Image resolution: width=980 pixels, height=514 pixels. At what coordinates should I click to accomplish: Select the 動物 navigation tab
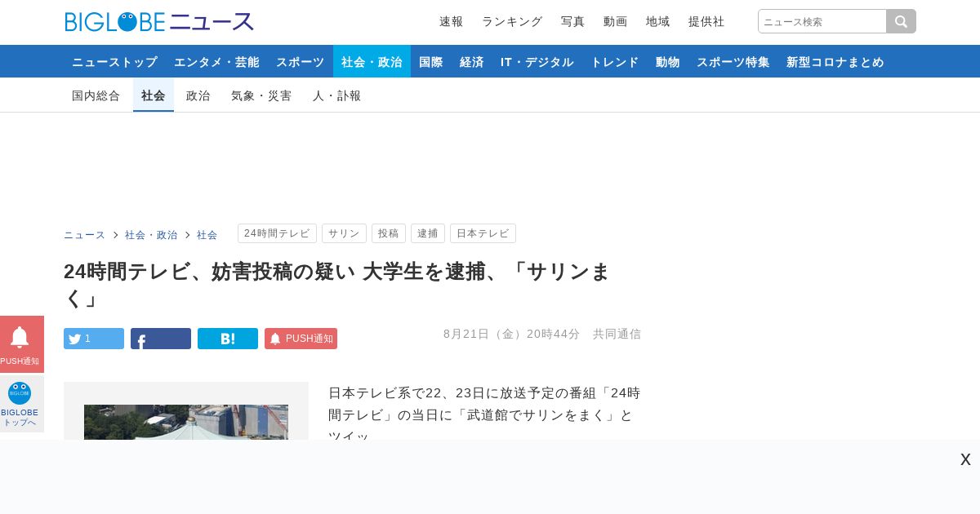click(x=668, y=61)
